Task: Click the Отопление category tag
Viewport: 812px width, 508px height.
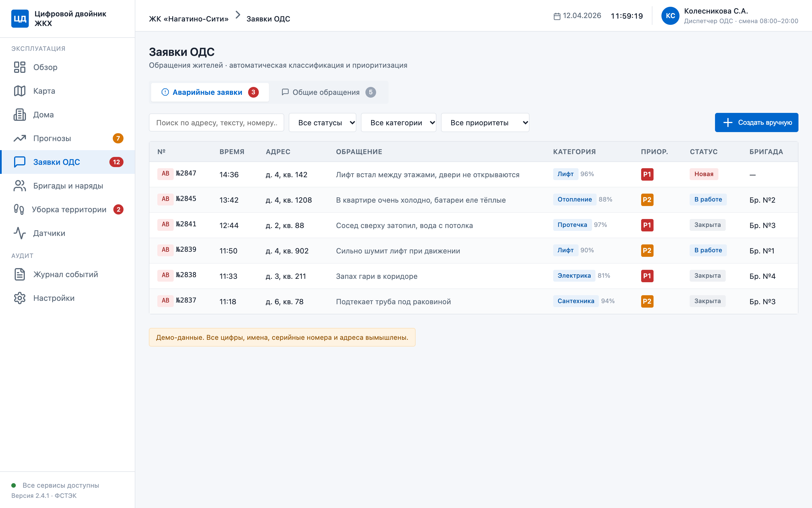Action: [574, 200]
